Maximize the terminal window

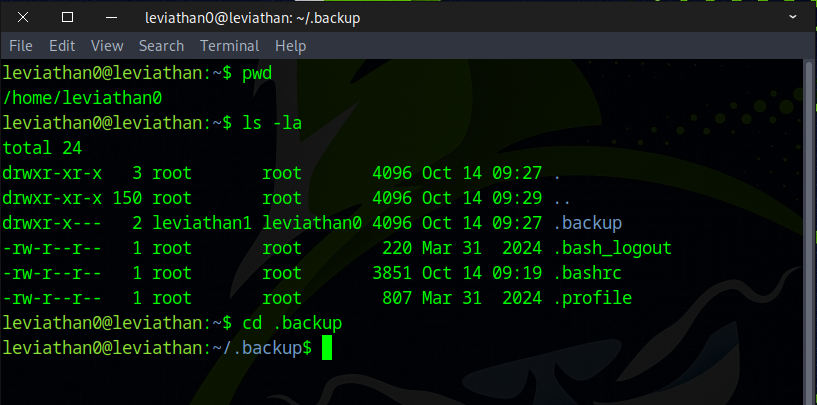[x=67, y=17]
